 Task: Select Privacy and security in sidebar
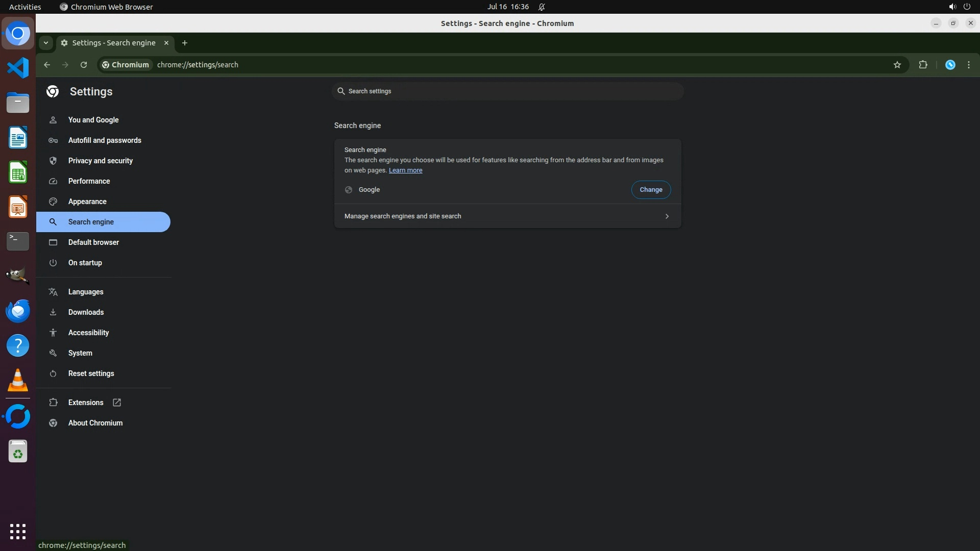point(101,161)
